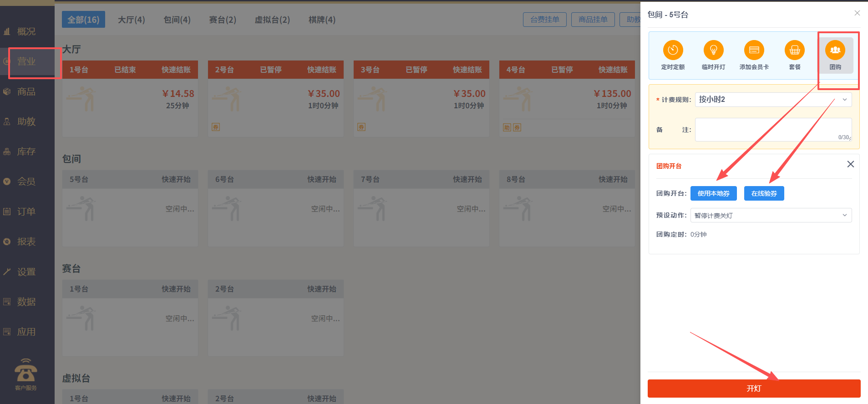Click into the 备注 text field
The height and width of the screenshot is (404, 868).
pos(773,129)
